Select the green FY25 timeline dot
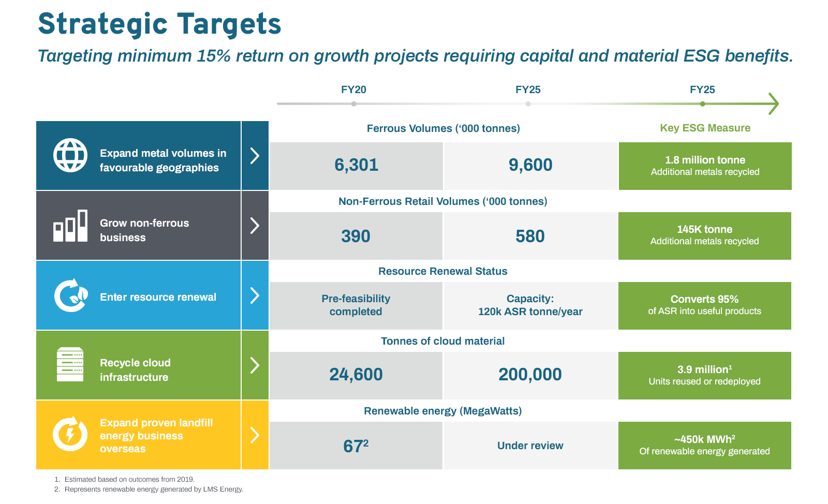This screenshot has width=828, height=504. point(702,104)
